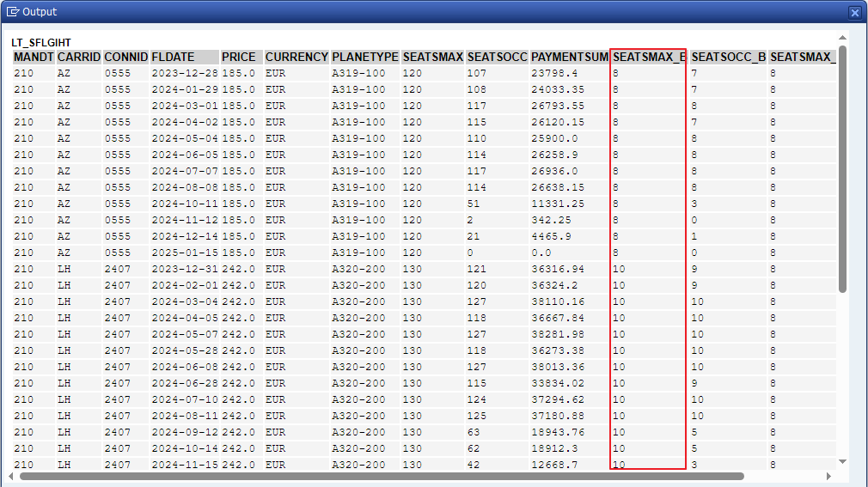868x487 pixels.
Task: Click the flight date 2024-08-08
Action: tap(185, 187)
